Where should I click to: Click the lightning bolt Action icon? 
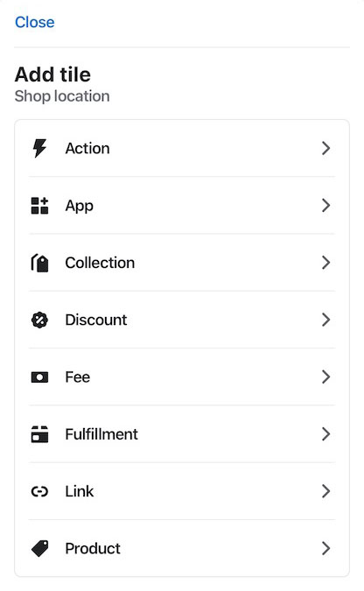(39, 148)
